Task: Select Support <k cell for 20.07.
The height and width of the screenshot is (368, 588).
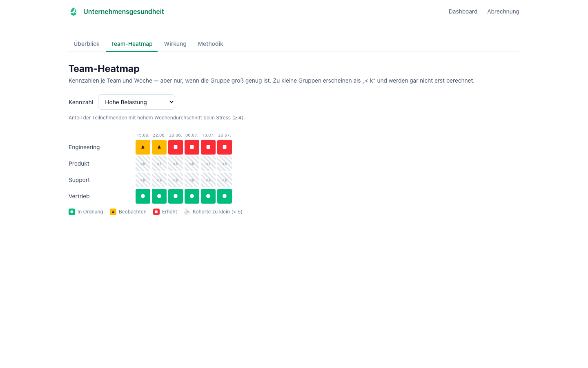Action: click(x=225, y=180)
